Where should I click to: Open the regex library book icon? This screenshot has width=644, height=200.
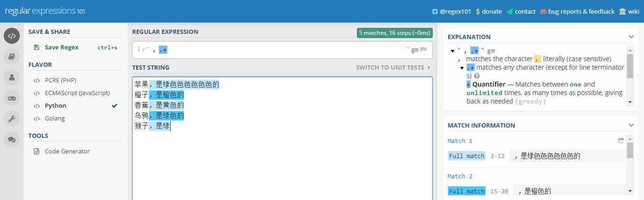(12, 56)
